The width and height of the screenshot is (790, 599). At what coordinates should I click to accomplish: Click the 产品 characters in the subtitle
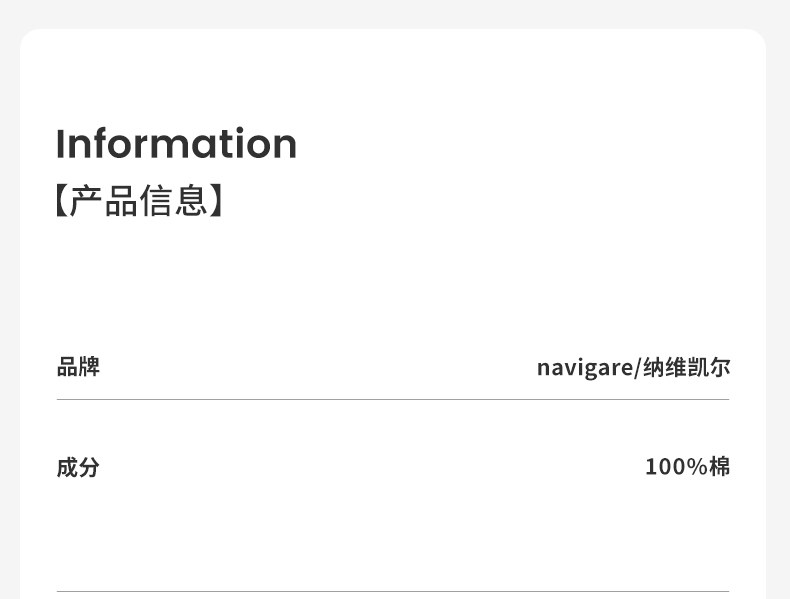pos(103,201)
